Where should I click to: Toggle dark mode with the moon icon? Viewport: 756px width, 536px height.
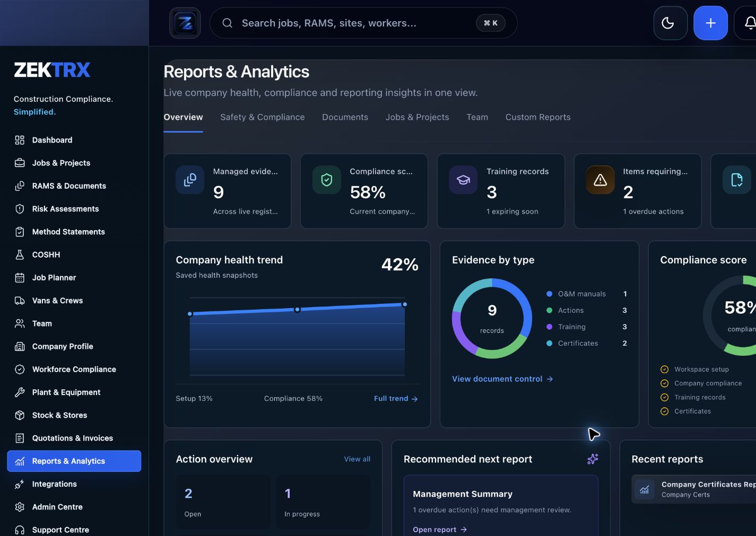671,23
